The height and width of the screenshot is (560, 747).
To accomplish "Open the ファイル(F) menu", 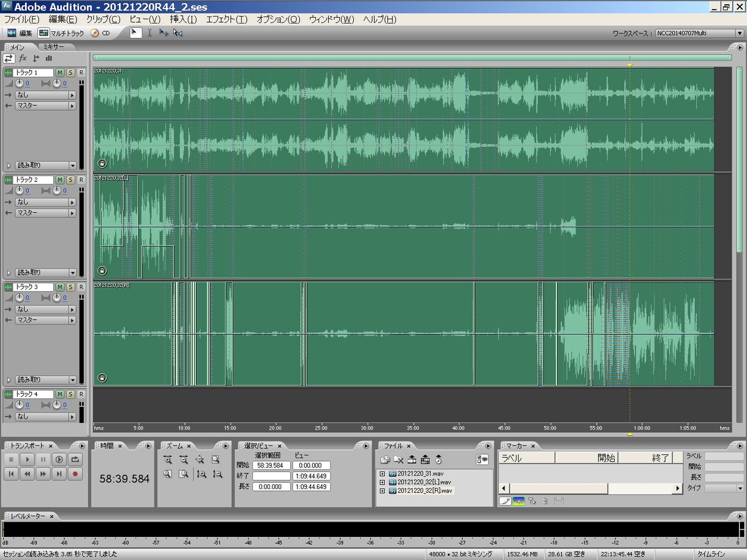I will coord(21,19).
